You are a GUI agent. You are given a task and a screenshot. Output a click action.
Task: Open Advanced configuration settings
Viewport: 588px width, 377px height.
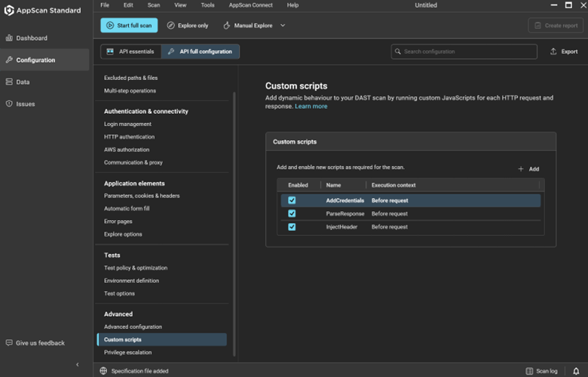tap(133, 326)
